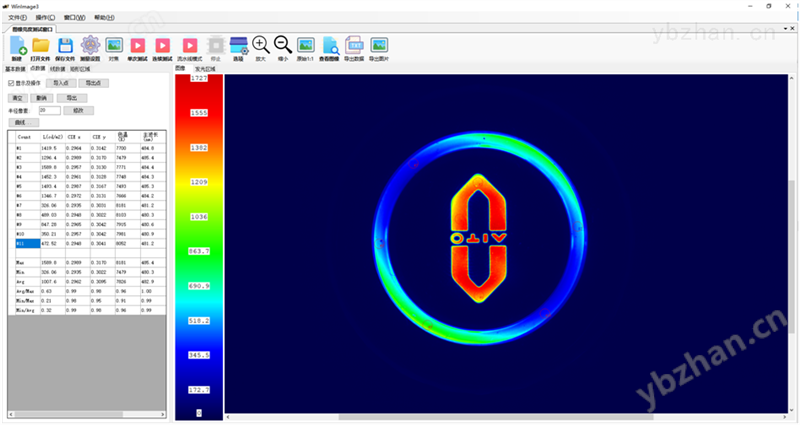The width and height of the screenshot is (800, 425).
Task: Select the Luminous Area (发光区域) tab
Action: (205, 69)
